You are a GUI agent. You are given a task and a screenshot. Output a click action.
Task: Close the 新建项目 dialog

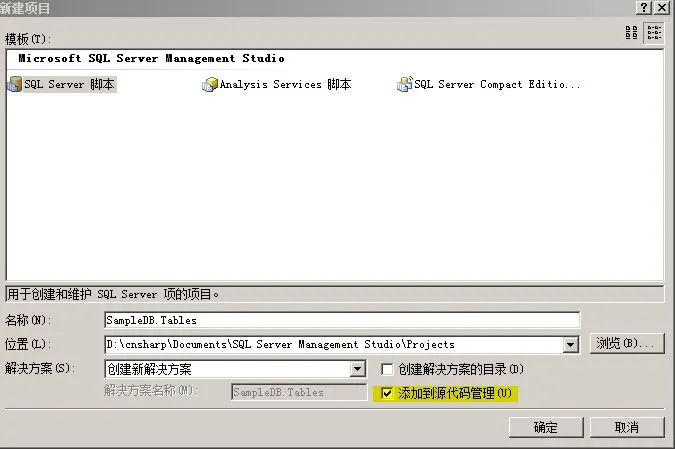(x=662, y=7)
